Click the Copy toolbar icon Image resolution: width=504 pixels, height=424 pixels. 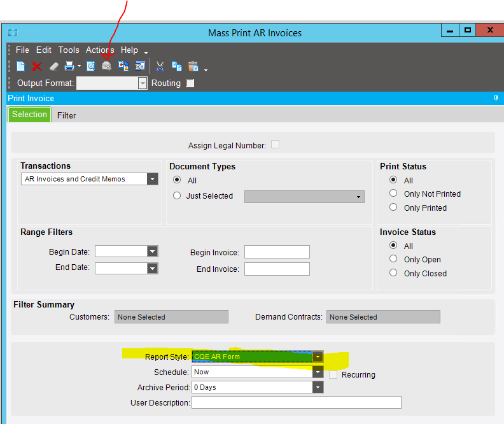click(x=176, y=66)
